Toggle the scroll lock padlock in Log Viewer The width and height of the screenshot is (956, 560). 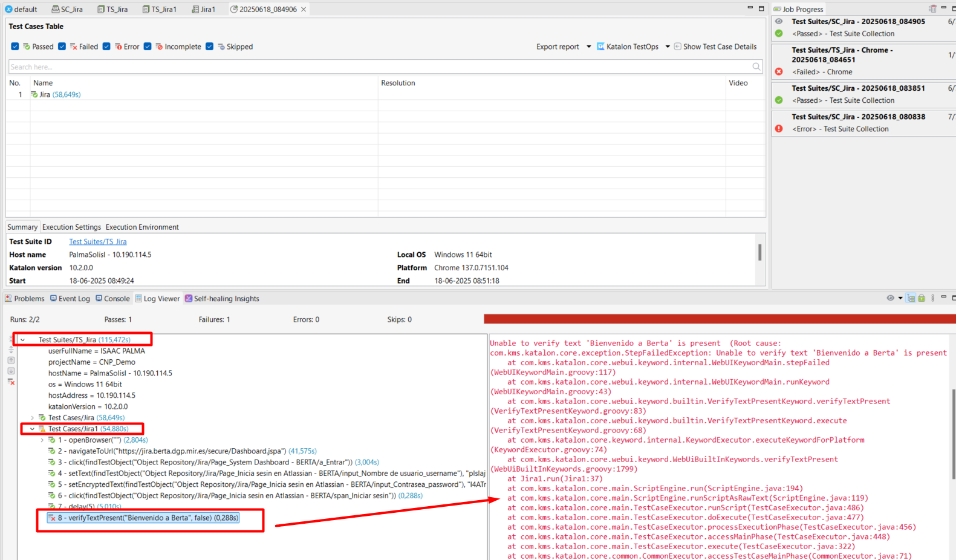[x=922, y=298]
